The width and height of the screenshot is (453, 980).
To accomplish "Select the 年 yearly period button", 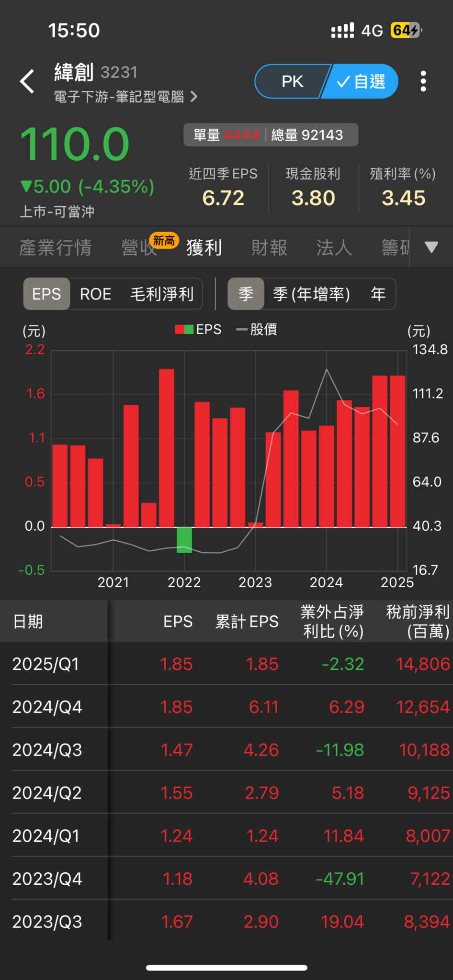I will point(378,294).
